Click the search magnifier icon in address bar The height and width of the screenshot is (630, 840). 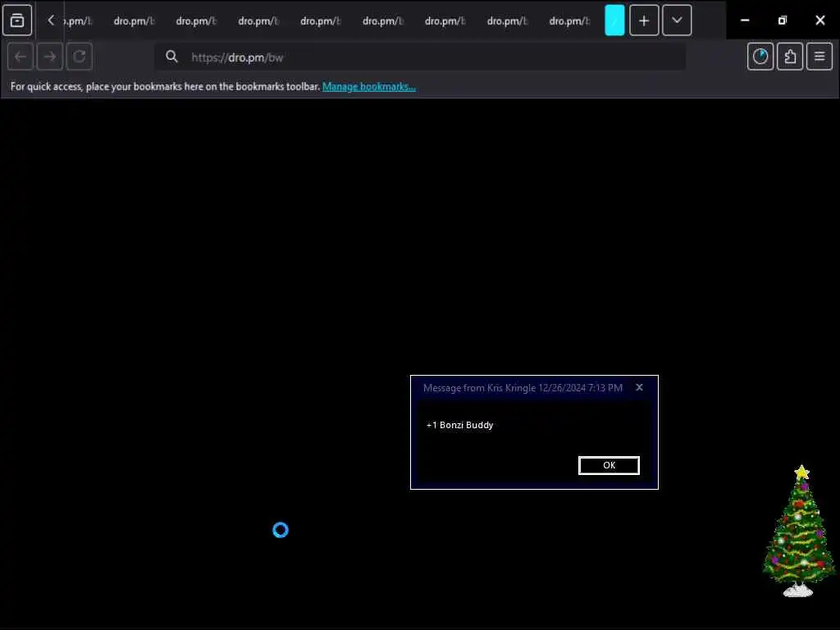(x=171, y=57)
